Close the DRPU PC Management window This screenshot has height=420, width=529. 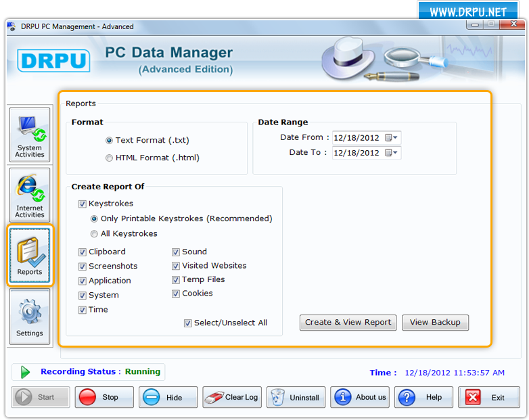pos(513,24)
